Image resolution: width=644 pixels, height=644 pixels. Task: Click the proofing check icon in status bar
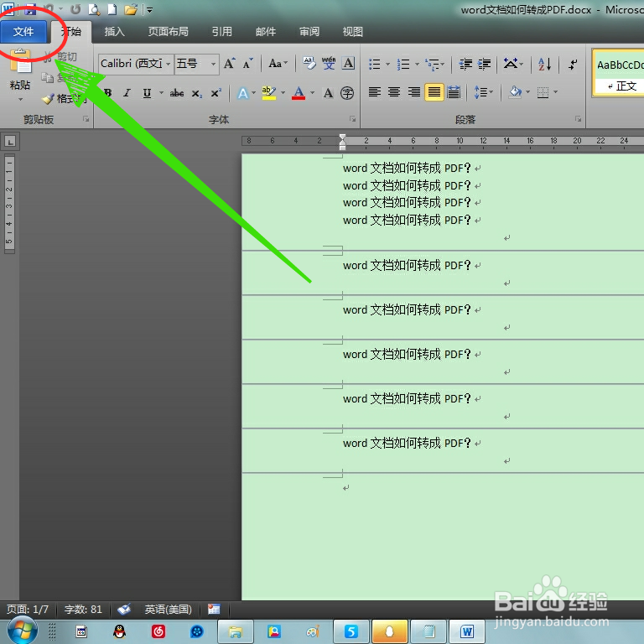point(124,609)
